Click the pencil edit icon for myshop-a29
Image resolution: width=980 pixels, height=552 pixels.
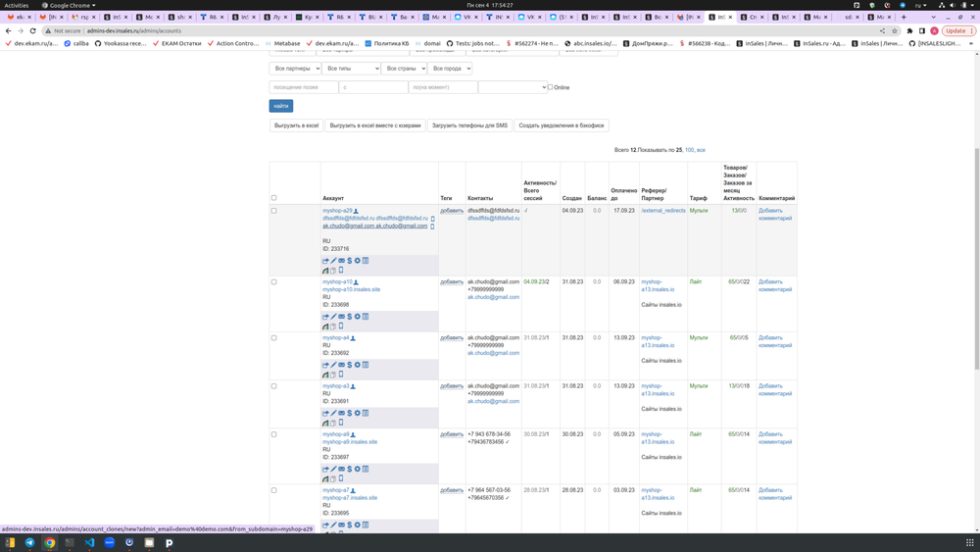(333, 261)
